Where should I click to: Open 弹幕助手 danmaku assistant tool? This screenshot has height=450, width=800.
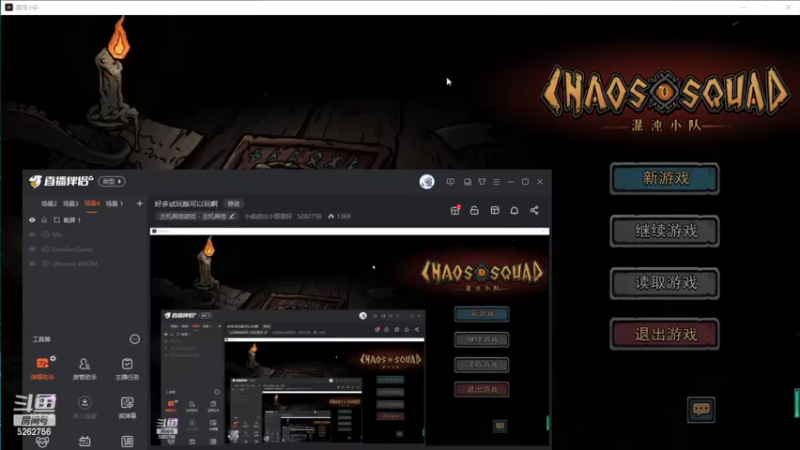[x=42, y=369]
